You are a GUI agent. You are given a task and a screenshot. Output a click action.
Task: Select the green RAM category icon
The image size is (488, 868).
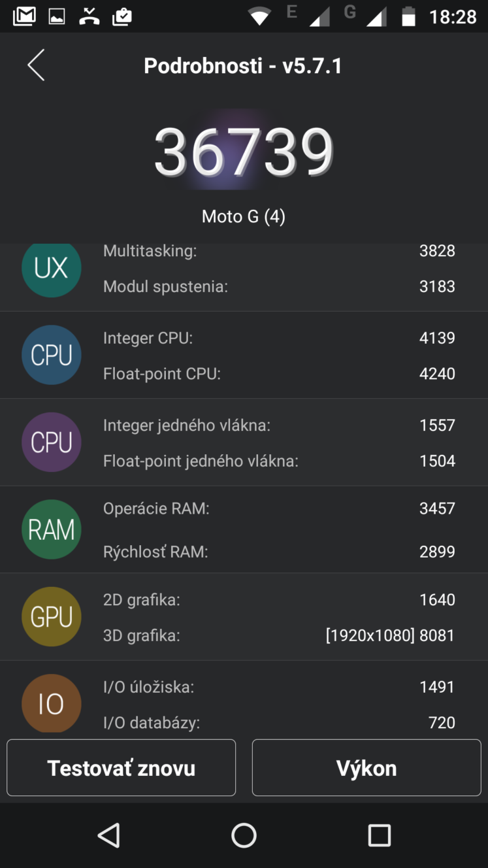[52, 529]
